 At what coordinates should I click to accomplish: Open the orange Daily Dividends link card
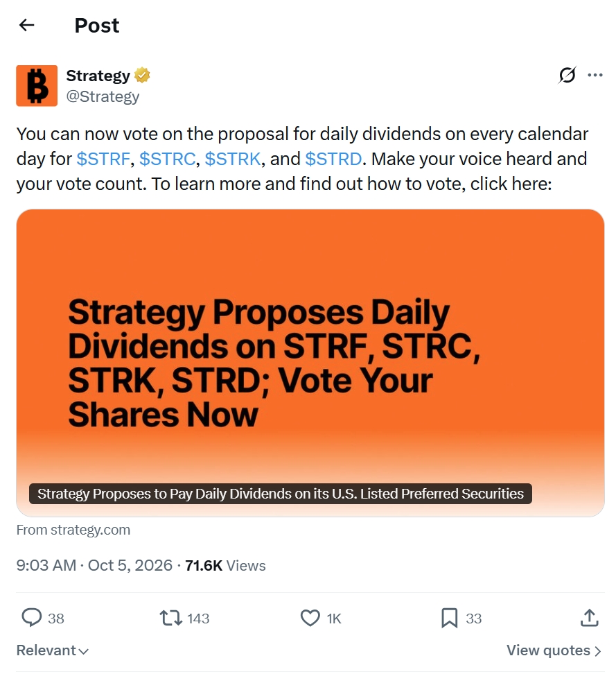310,363
